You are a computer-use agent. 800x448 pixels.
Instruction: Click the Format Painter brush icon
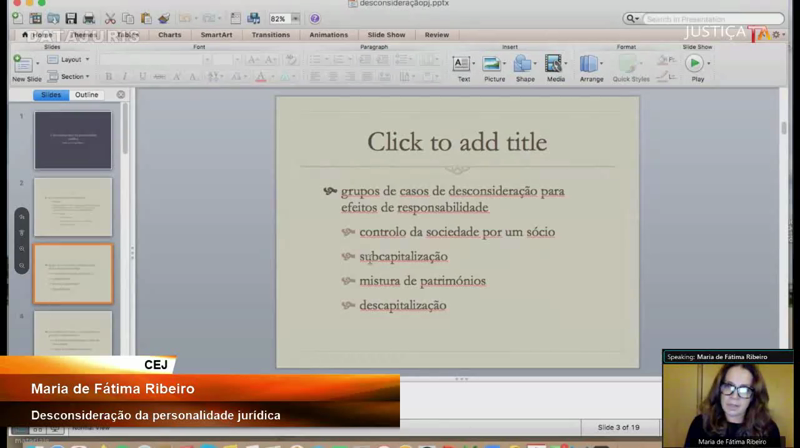pyautogui.click(x=164, y=19)
